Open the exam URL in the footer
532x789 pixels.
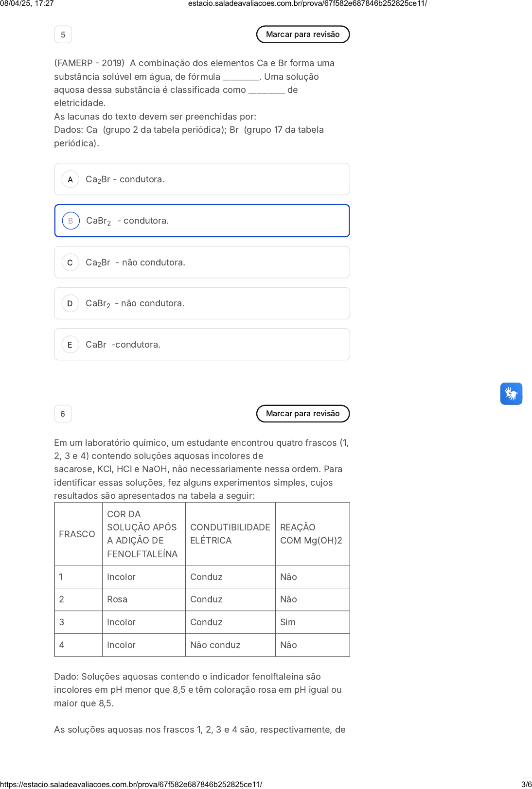131,784
